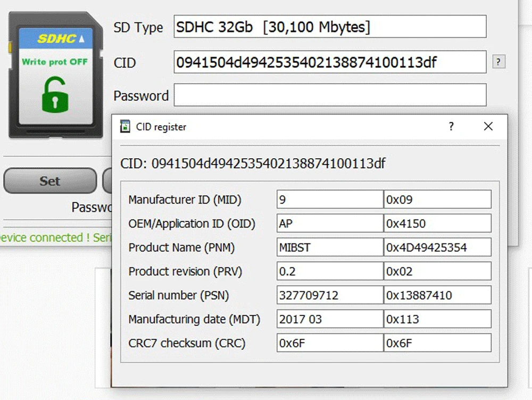The height and width of the screenshot is (400, 532).
Task: Select the OID hex value 0x4150
Action: tap(437, 224)
